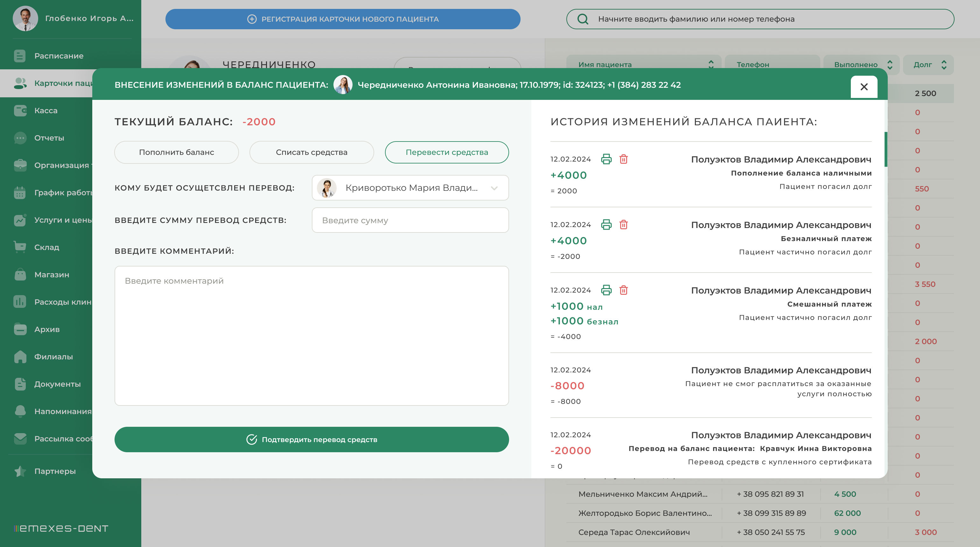Click the Партнеры star icon
Screen dimensions: 980x547
pyautogui.click(x=20, y=471)
